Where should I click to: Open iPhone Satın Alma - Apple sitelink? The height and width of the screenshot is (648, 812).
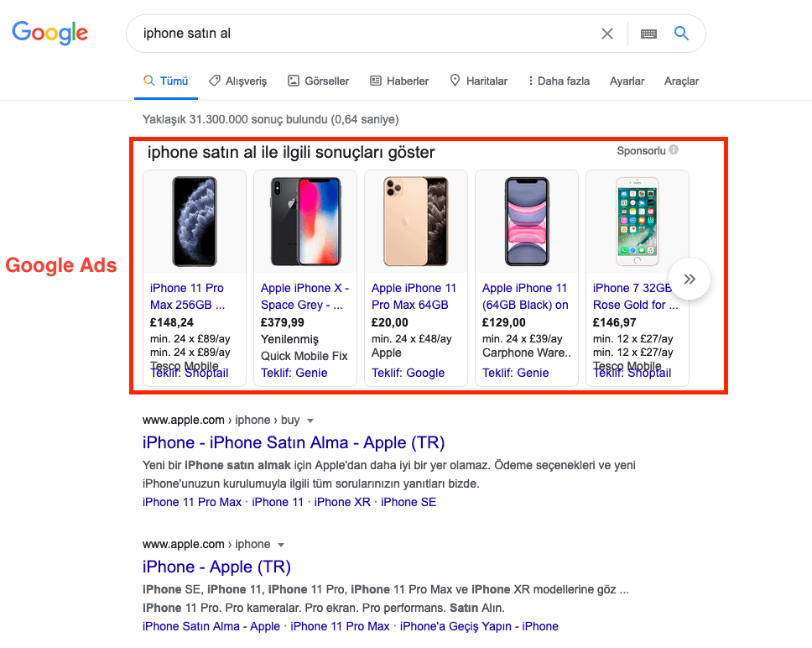click(211, 627)
